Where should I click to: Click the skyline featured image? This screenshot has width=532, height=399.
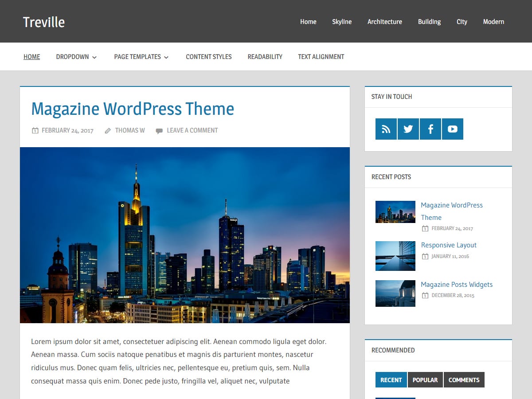(185, 235)
